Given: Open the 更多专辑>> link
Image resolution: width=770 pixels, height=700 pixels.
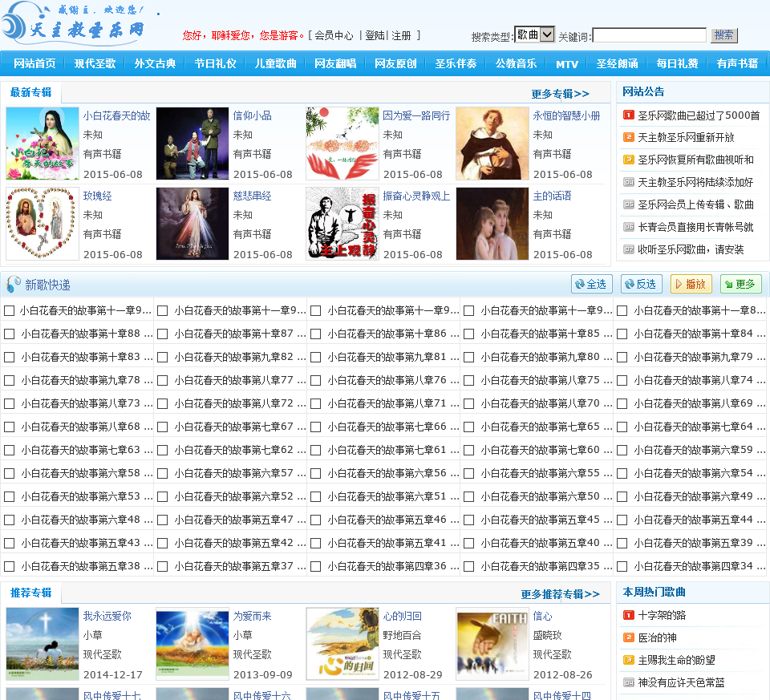Looking at the screenshot, I should [560, 94].
